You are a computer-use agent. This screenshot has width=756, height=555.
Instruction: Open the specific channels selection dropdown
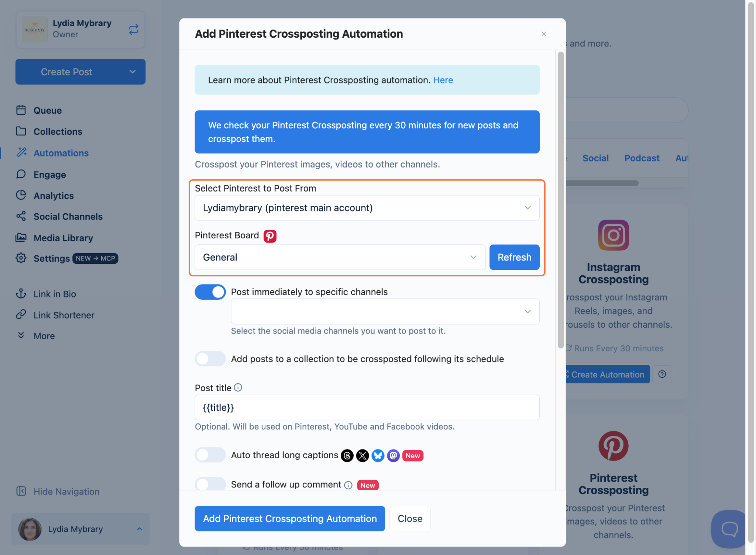pyautogui.click(x=385, y=311)
